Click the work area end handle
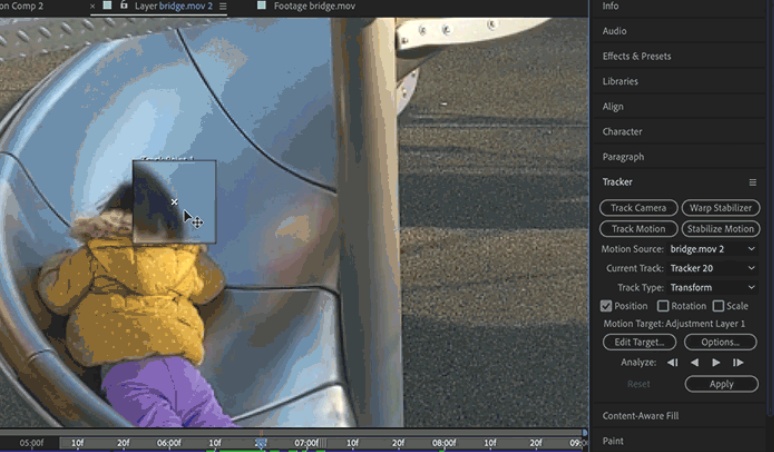 point(585,433)
